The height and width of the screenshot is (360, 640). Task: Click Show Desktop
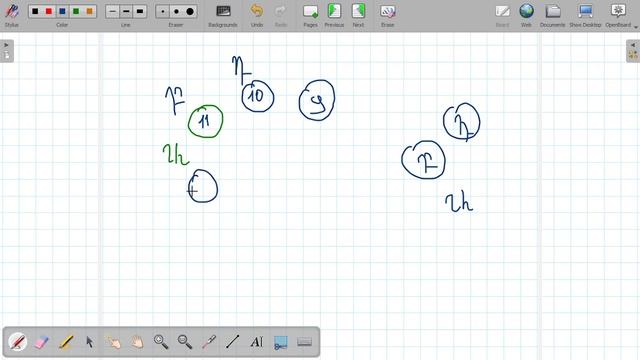[x=585, y=15]
